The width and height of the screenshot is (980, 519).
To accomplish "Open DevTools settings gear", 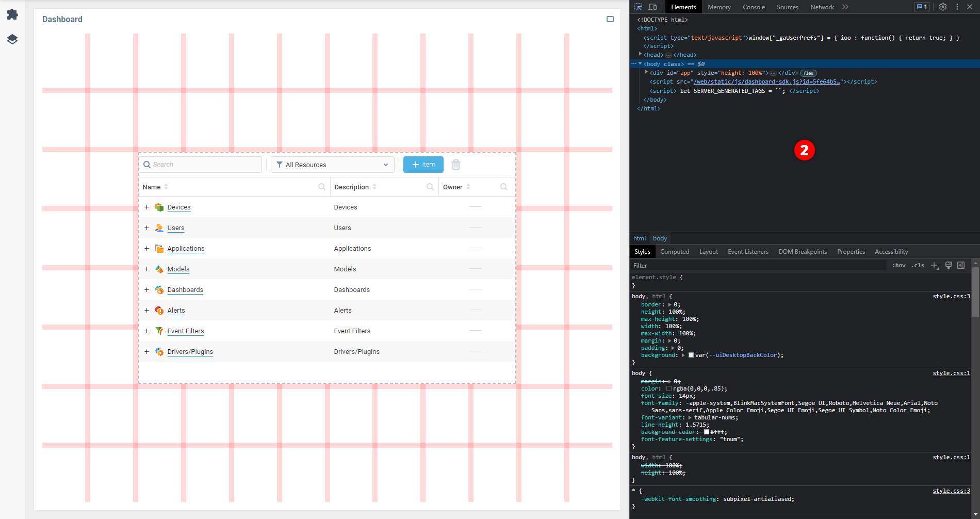I will tap(942, 7).
